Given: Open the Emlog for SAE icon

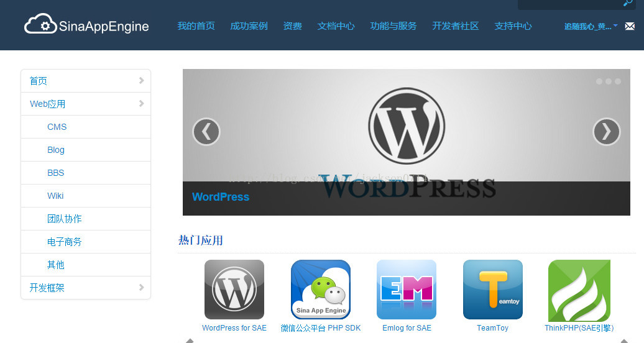Looking at the screenshot, I should pyautogui.click(x=407, y=290).
